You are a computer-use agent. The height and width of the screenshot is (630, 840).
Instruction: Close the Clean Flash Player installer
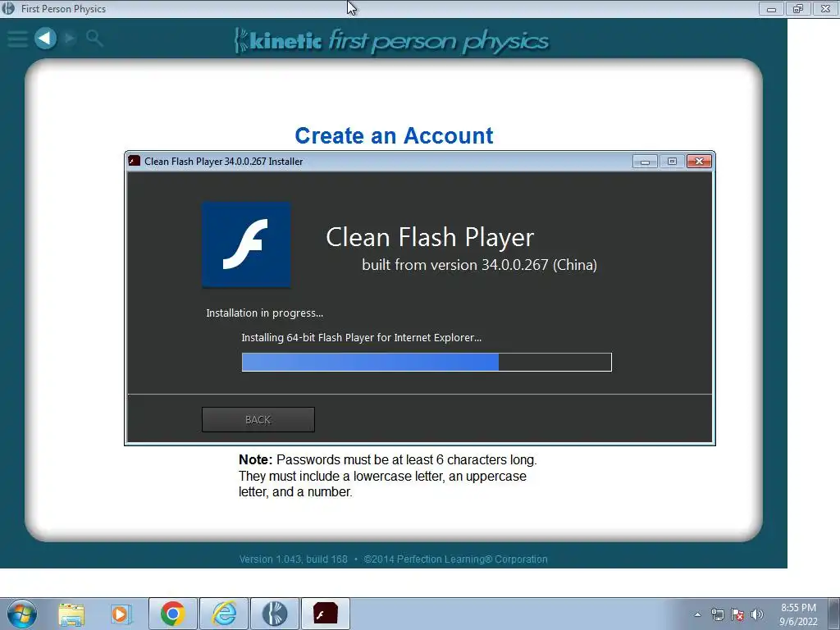[699, 162]
